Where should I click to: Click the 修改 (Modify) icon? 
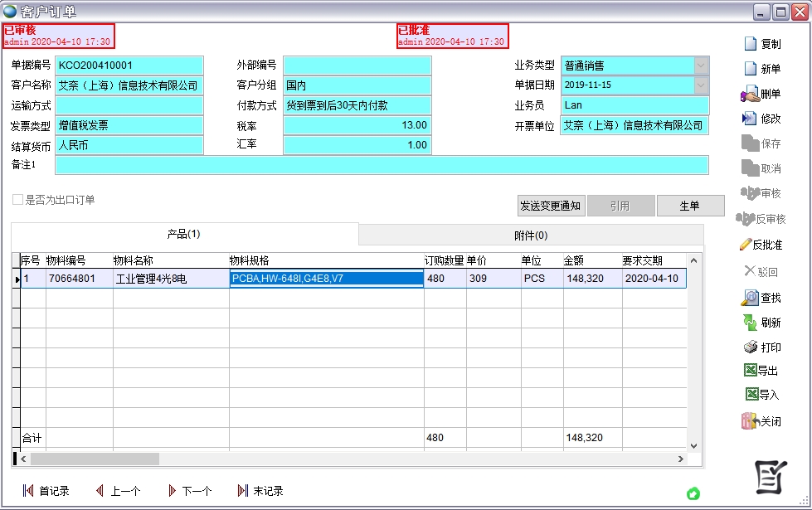tap(750, 119)
